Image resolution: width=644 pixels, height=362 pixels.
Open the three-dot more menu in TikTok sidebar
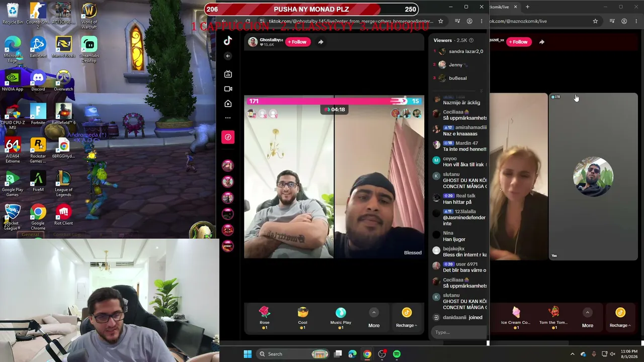(x=228, y=118)
